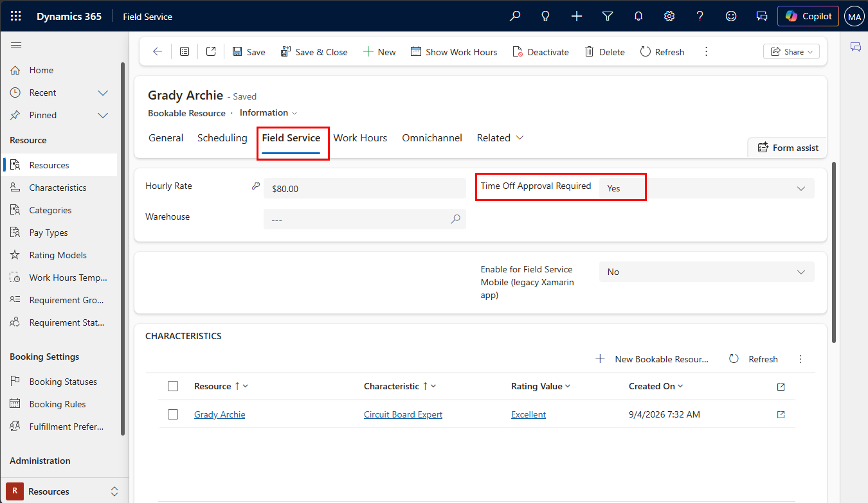Screen dimensions: 868x503
Task: Switch to the Omnichannel tab
Action: [432, 138]
